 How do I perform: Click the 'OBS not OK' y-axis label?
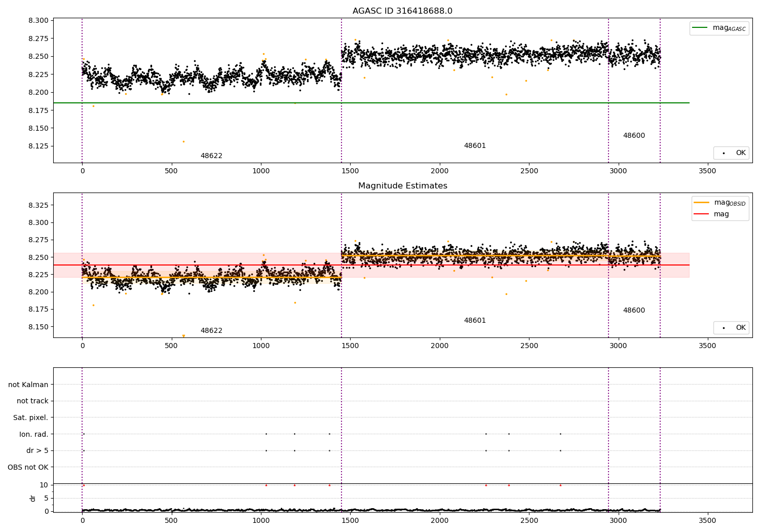tap(28, 467)
